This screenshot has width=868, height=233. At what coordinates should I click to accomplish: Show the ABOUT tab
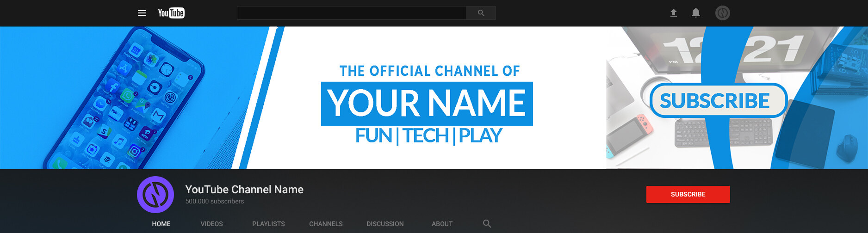[442, 224]
